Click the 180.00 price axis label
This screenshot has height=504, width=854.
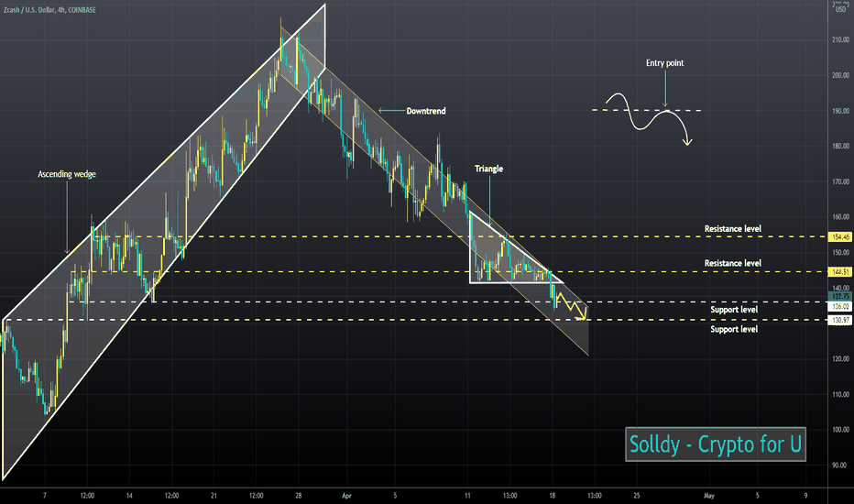click(x=840, y=146)
